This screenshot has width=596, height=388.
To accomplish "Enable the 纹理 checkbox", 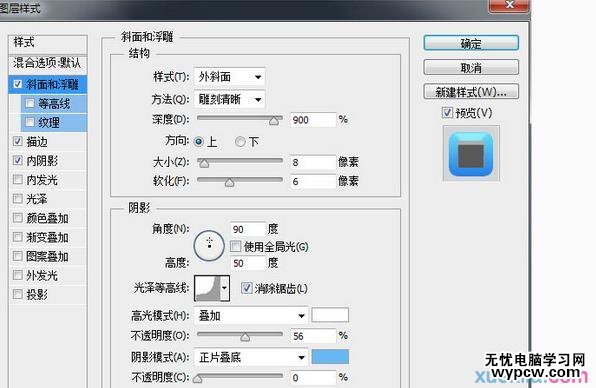I will coord(30,122).
